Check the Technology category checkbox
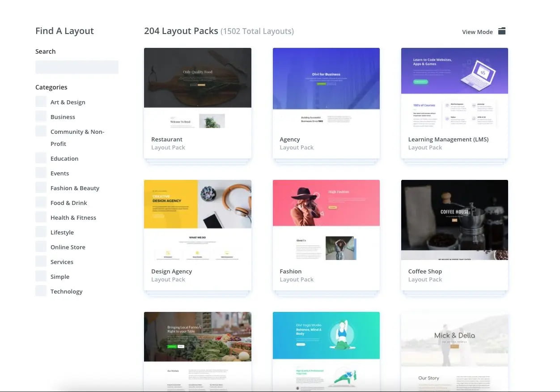 tap(41, 291)
